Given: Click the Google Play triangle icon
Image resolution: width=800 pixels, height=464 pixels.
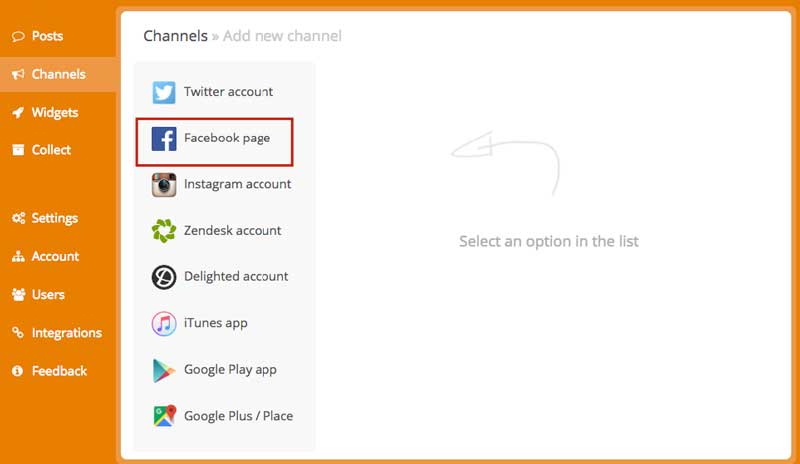Looking at the screenshot, I should tap(164, 371).
